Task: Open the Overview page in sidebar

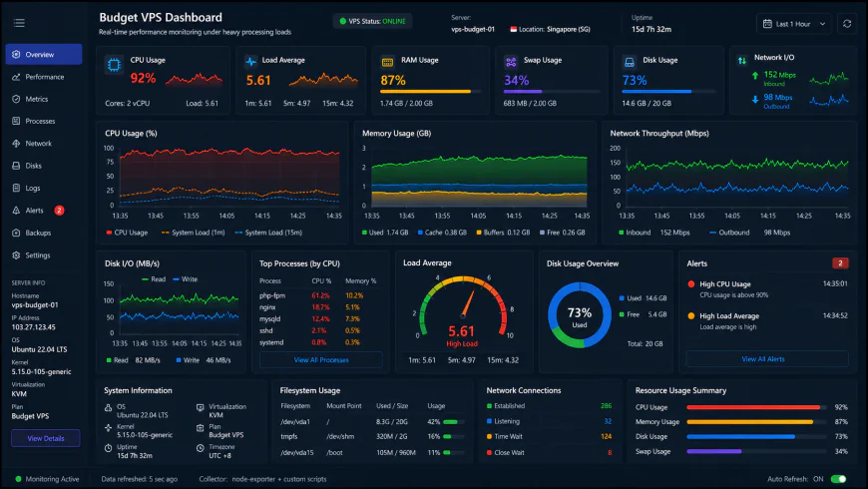Action: 44,54
